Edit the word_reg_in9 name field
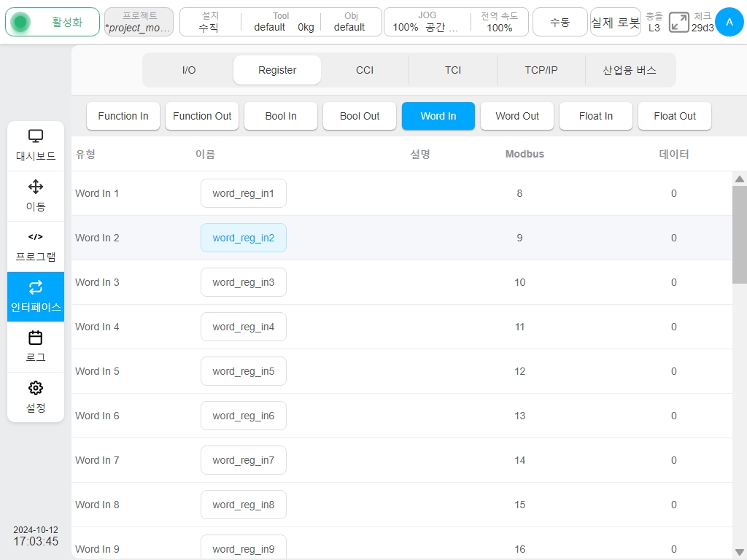The width and height of the screenshot is (747, 560). pyautogui.click(x=244, y=548)
